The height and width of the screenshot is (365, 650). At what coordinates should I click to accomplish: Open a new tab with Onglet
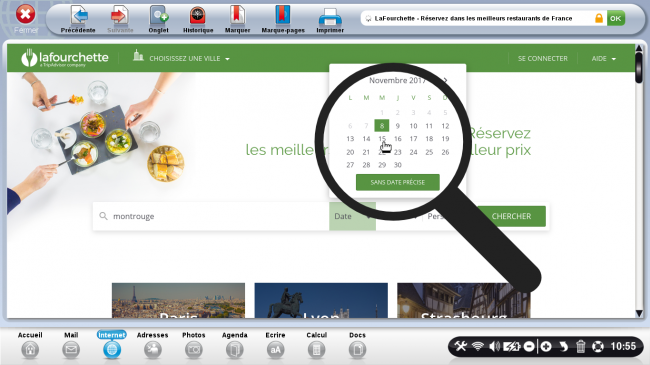(x=158, y=19)
